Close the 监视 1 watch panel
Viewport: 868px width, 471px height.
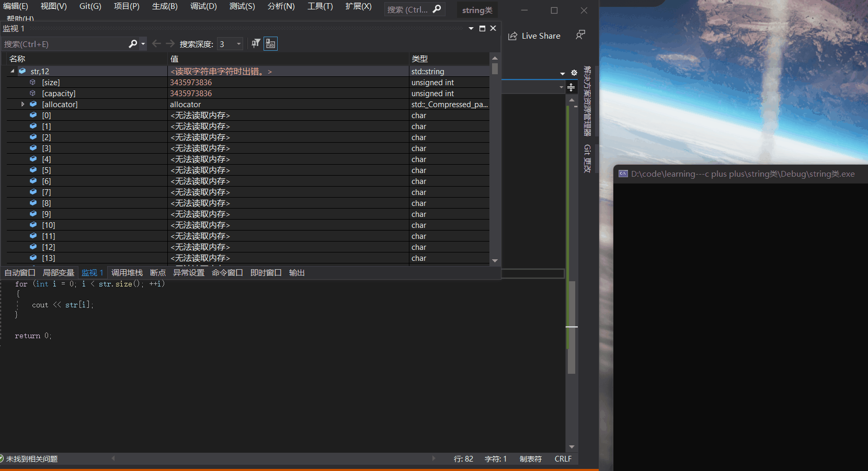coord(493,29)
